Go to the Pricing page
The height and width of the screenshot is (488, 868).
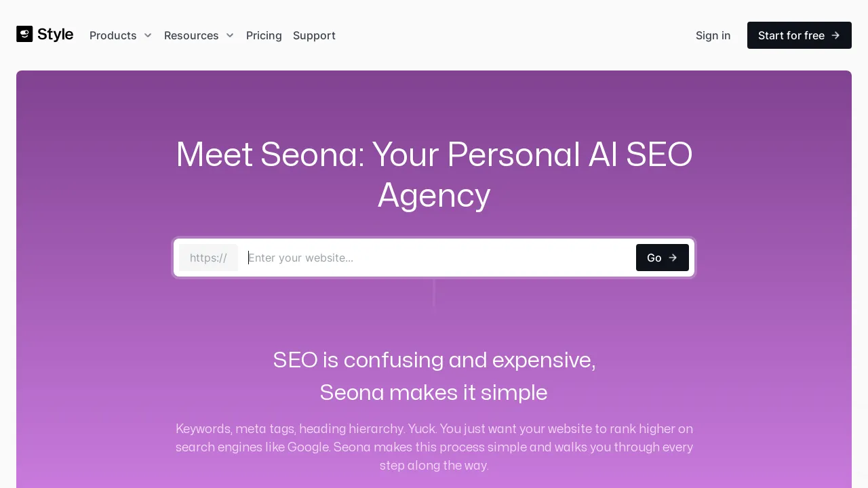click(x=264, y=35)
